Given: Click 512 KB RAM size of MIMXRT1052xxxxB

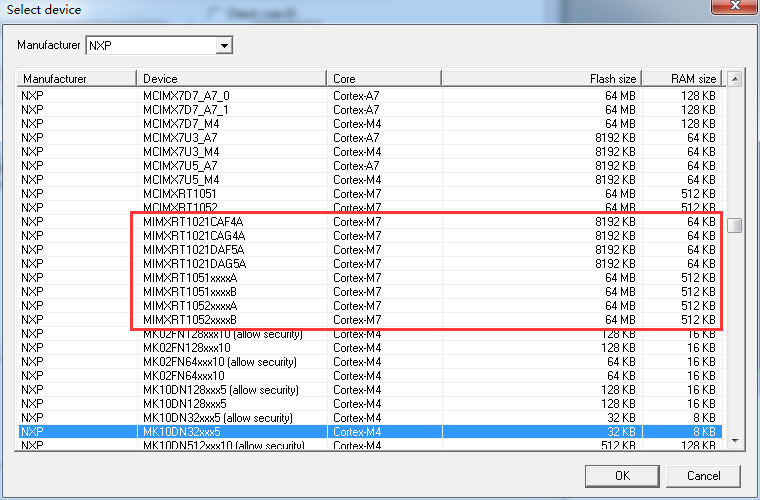Looking at the screenshot, I should pos(698,320).
